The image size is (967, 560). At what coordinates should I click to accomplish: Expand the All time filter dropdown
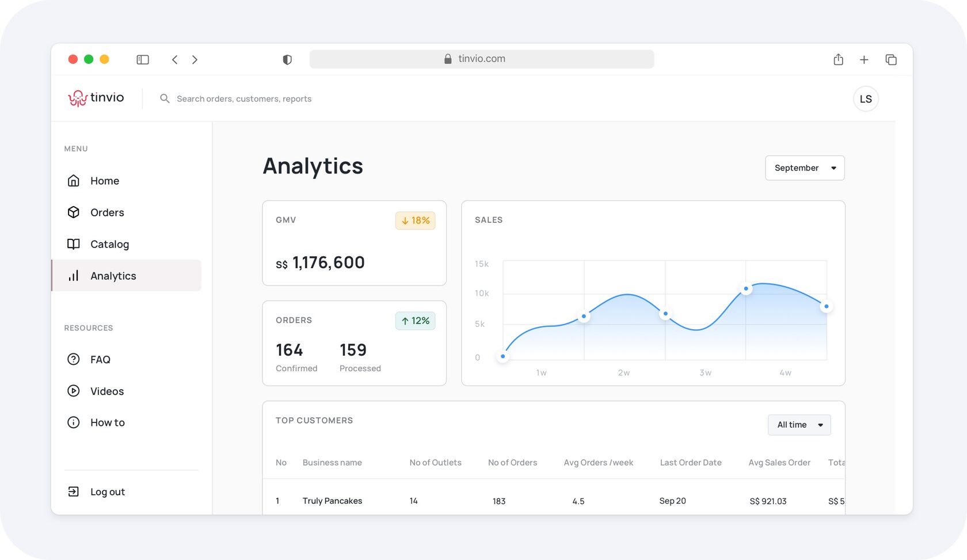click(799, 425)
